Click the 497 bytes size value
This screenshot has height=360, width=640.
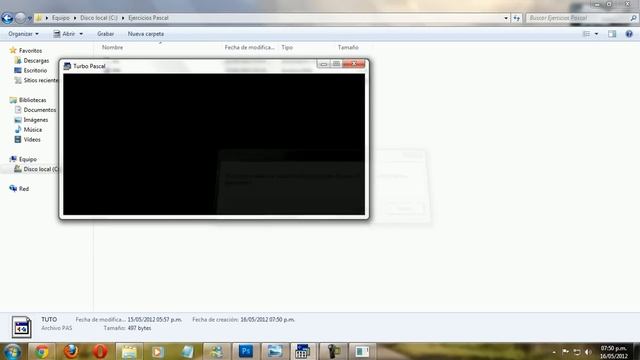tap(139, 328)
